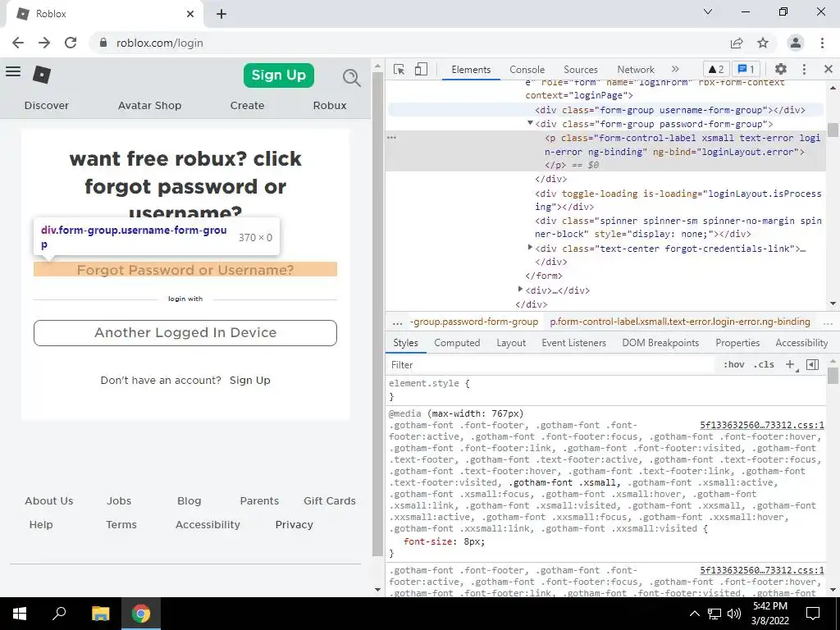Click the green Sign Up button
Image resolution: width=840 pixels, height=630 pixels.
(279, 75)
